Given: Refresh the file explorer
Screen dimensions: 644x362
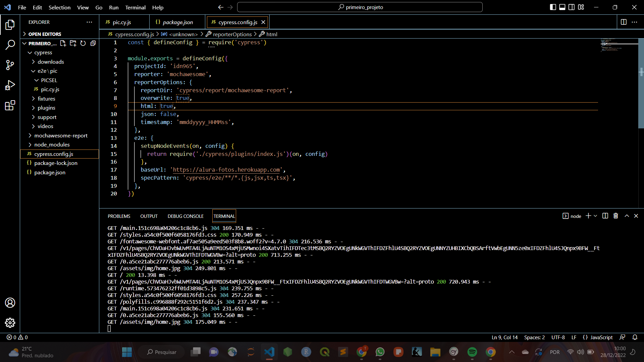Looking at the screenshot, I should tap(83, 43).
